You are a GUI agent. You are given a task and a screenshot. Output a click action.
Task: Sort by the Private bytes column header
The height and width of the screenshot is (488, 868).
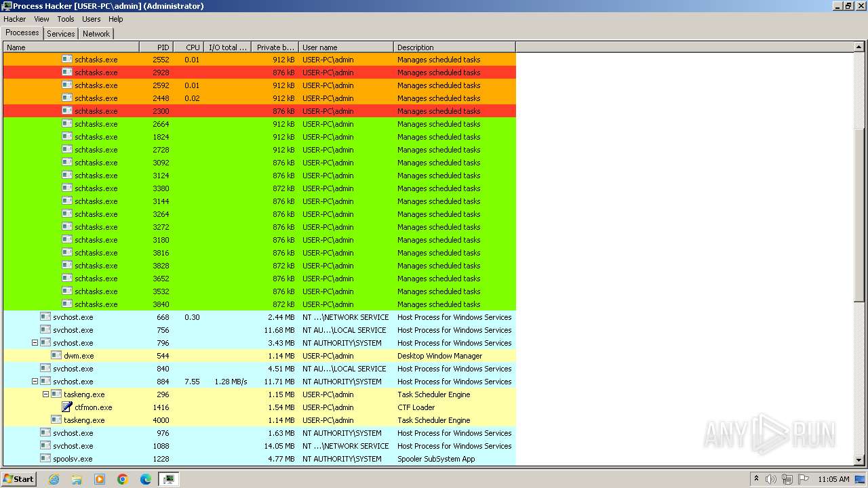point(275,47)
